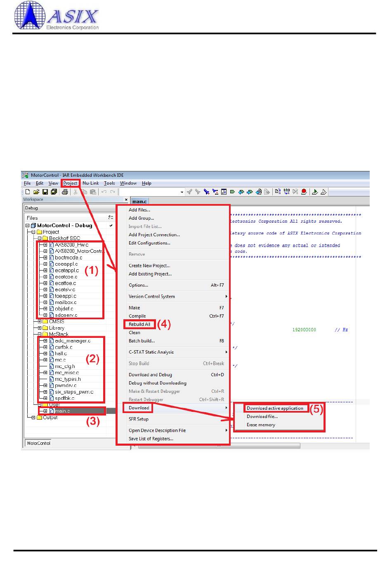Open the View menu
Screen dimensions: 392x577
[x=53, y=183]
